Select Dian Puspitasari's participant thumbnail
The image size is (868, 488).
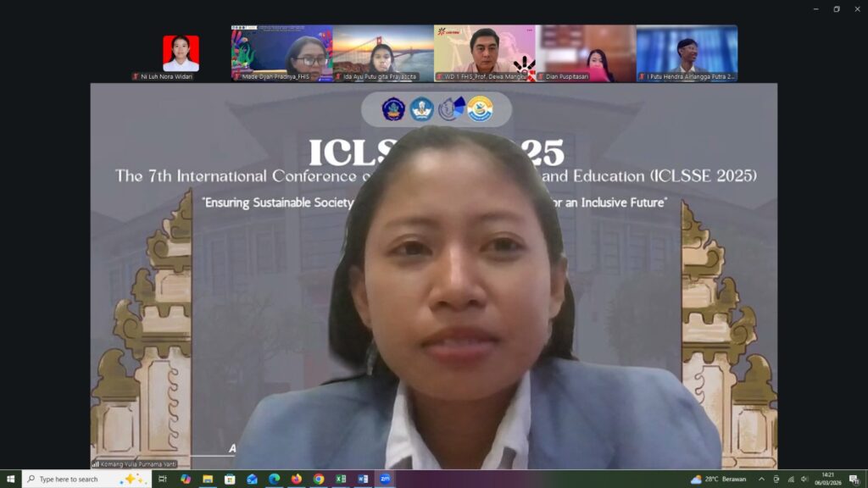(x=586, y=53)
